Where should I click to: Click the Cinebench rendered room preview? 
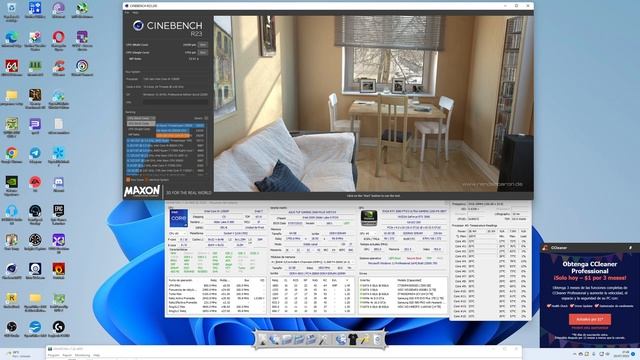(373, 104)
